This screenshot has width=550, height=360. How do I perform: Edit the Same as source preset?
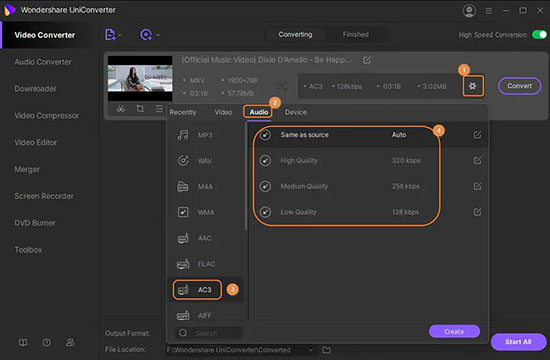477,135
